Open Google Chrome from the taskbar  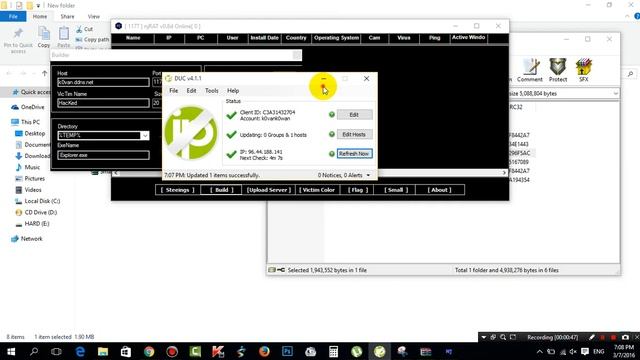pyautogui.click(x=149, y=351)
